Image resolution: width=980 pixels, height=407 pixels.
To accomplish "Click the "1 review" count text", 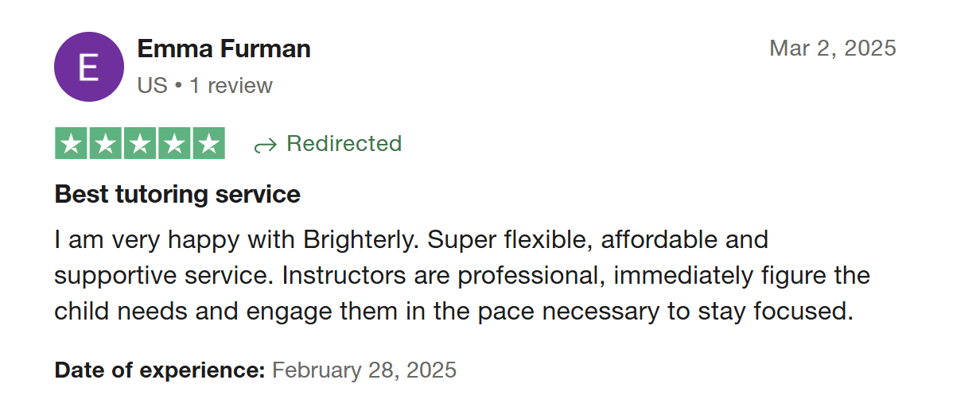I will (x=231, y=86).
